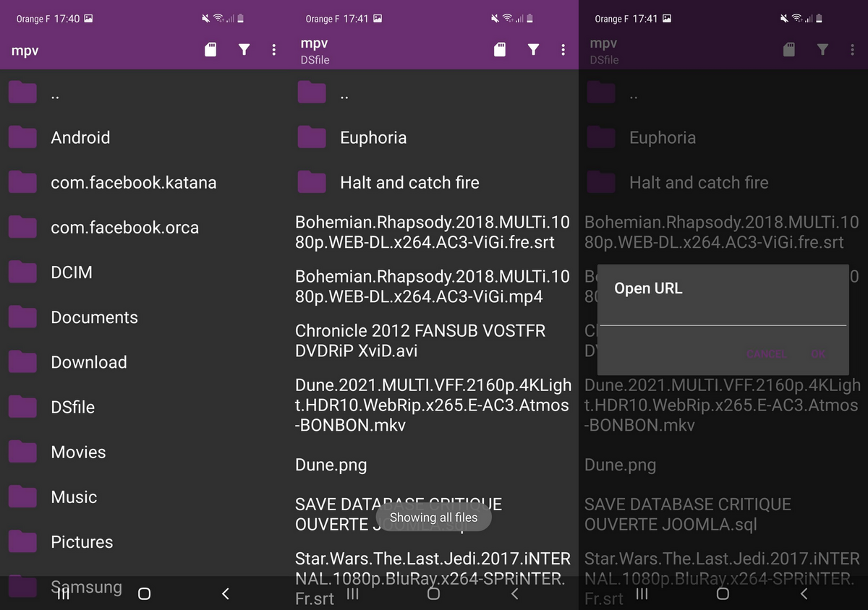Open the three-dot overflow menu on the left screen

coord(273,49)
